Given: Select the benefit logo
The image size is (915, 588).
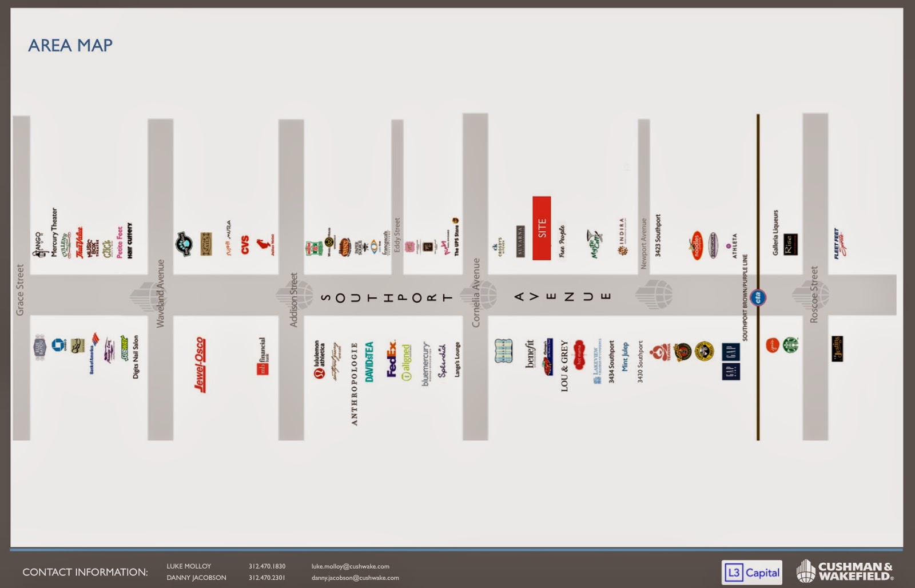Looking at the screenshot, I should click(x=530, y=354).
